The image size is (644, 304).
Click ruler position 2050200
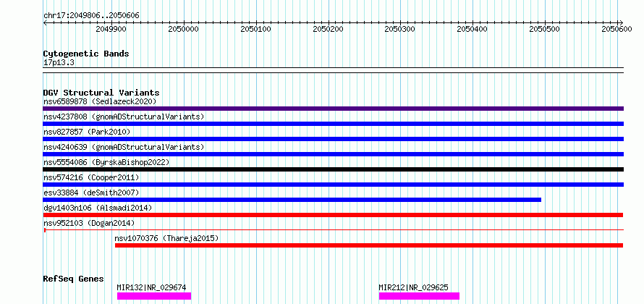(x=329, y=29)
